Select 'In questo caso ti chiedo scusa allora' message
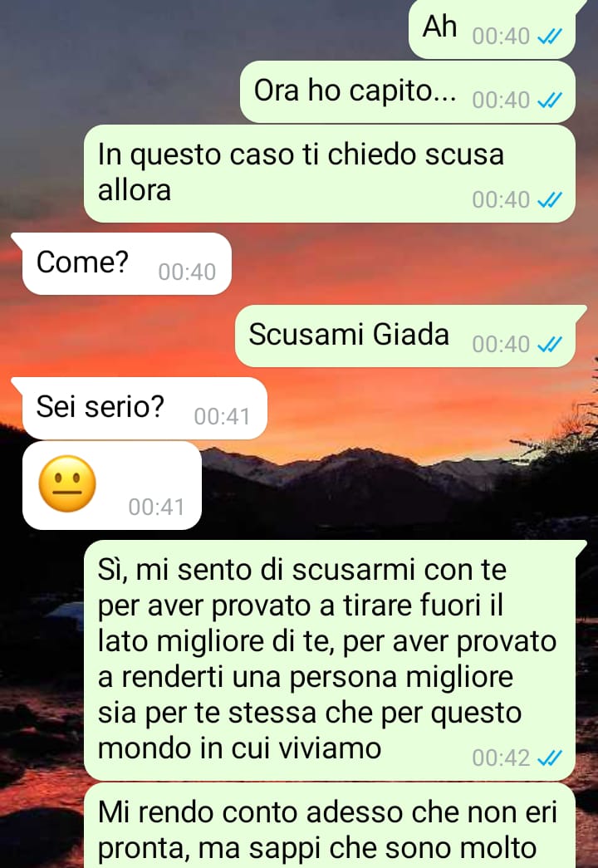The width and height of the screenshot is (598, 868). pos(330,174)
